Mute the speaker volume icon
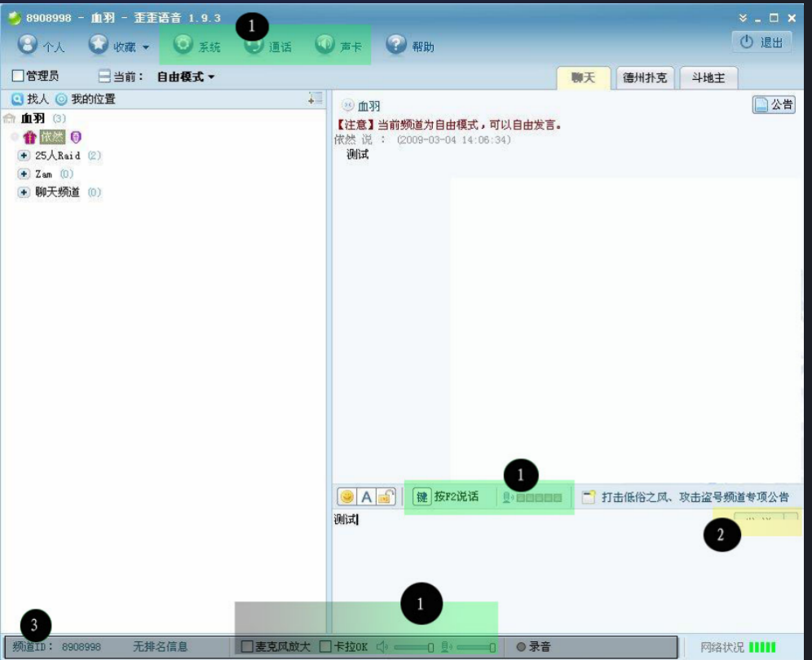Viewport: 812px width, 660px height. tap(382, 646)
